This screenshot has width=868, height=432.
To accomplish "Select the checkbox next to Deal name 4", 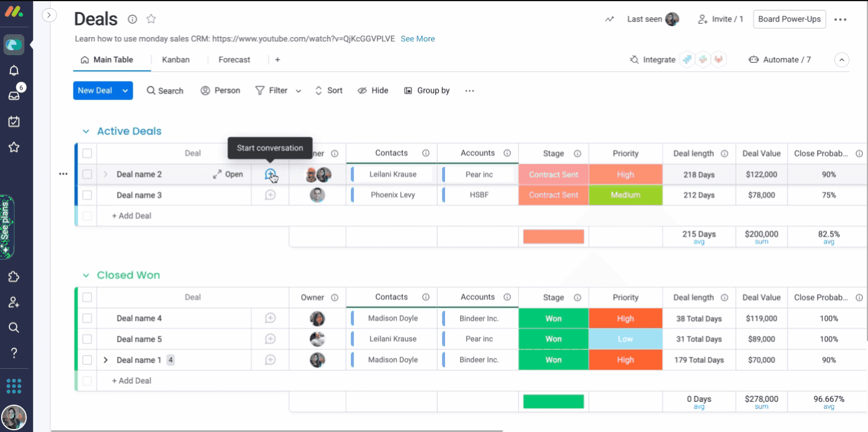I will click(x=87, y=318).
